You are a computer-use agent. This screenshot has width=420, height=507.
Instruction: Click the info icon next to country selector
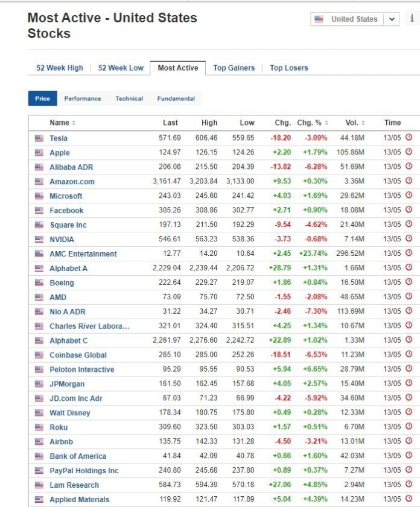coord(412,18)
